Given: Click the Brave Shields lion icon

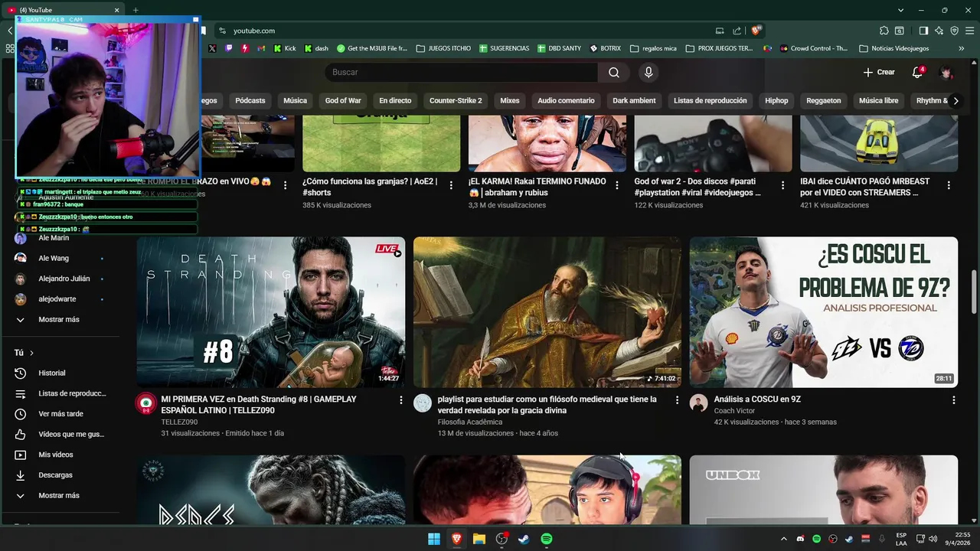Looking at the screenshot, I should 756,31.
